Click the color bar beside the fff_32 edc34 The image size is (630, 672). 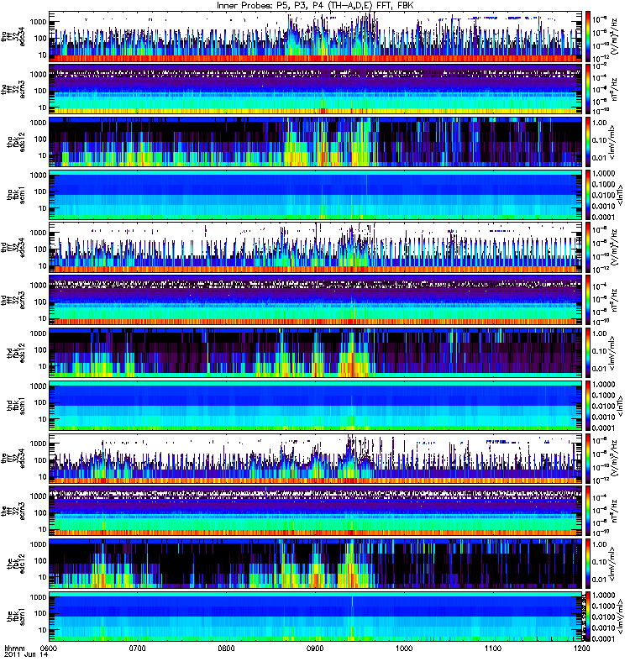pos(588,458)
